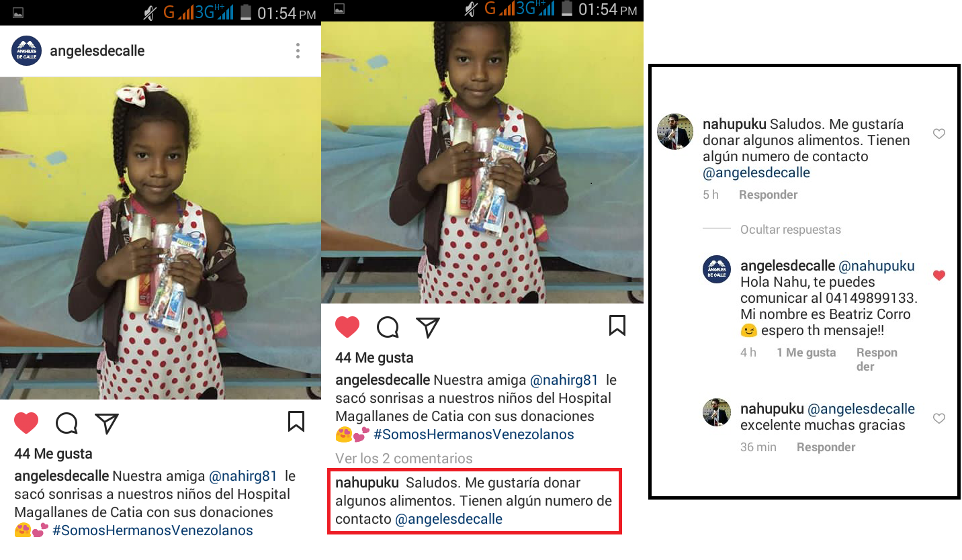This screenshot has height=560, width=962.
Task: Reply to nahupuku's comment from 5 h ago
Action: 769,195
